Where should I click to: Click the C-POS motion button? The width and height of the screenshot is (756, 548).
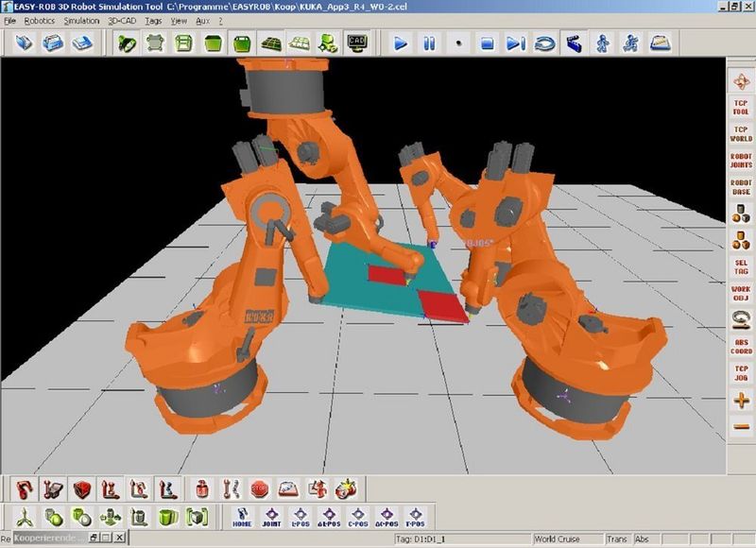click(358, 518)
